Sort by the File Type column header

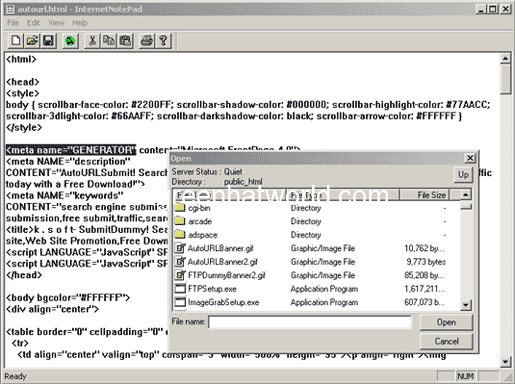pos(343,195)
